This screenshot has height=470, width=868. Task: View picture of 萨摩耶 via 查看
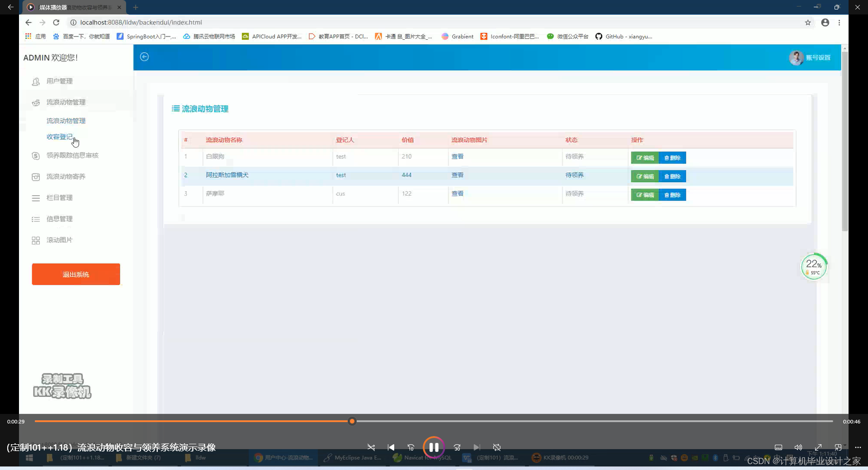coord(457,193)
